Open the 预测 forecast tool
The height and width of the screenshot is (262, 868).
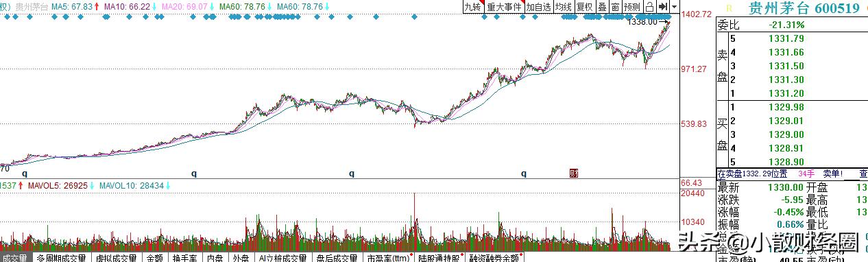[x=631, y=6]
